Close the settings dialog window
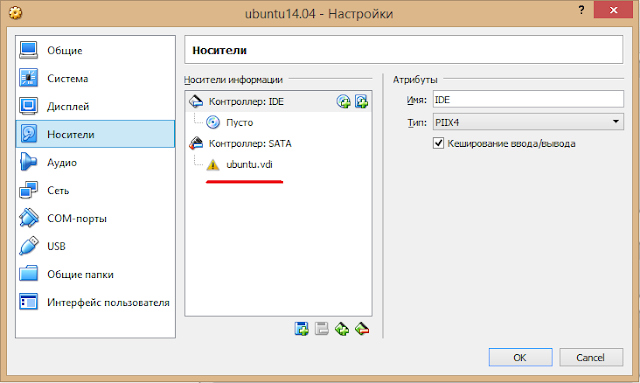 pos(613,10)
